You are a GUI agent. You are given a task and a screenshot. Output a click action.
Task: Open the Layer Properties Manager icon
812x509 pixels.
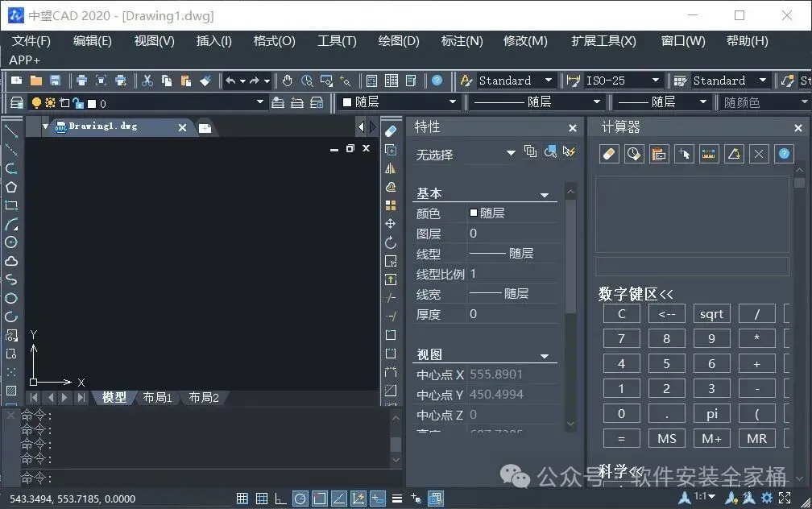click(x=17, y=102)
